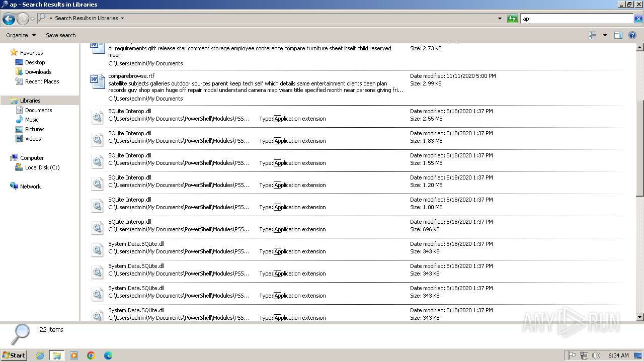
Task: Open the Windows Start menu
Action: click(14, 355)
